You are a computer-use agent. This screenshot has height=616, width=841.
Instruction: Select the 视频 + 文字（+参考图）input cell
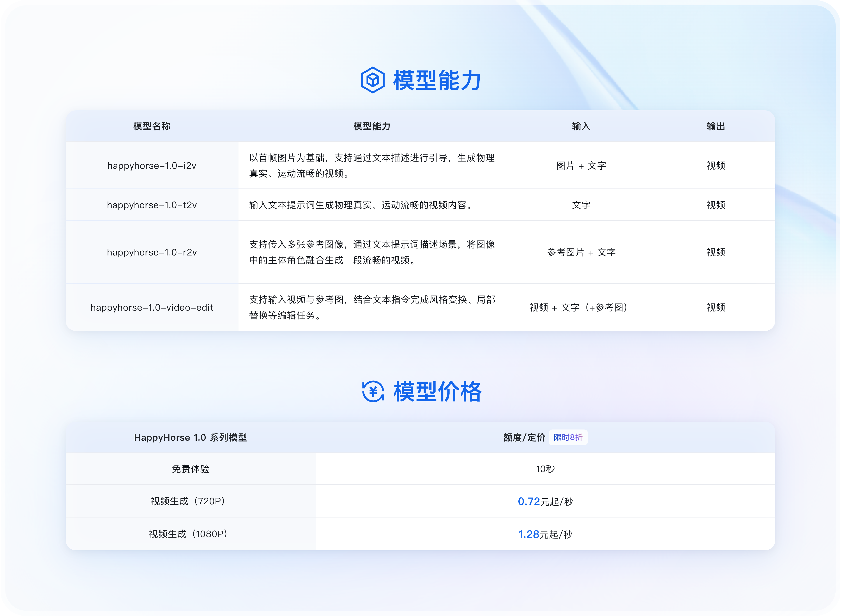579,308
